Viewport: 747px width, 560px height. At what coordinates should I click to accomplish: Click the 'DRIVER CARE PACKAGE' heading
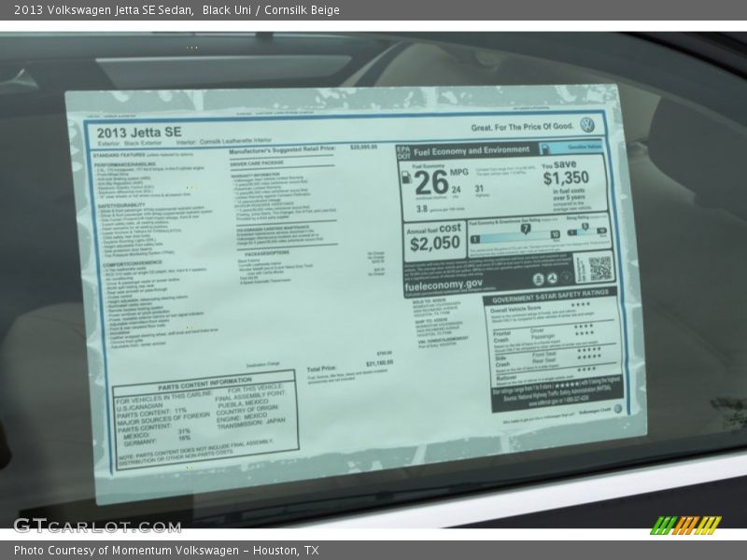257,162
